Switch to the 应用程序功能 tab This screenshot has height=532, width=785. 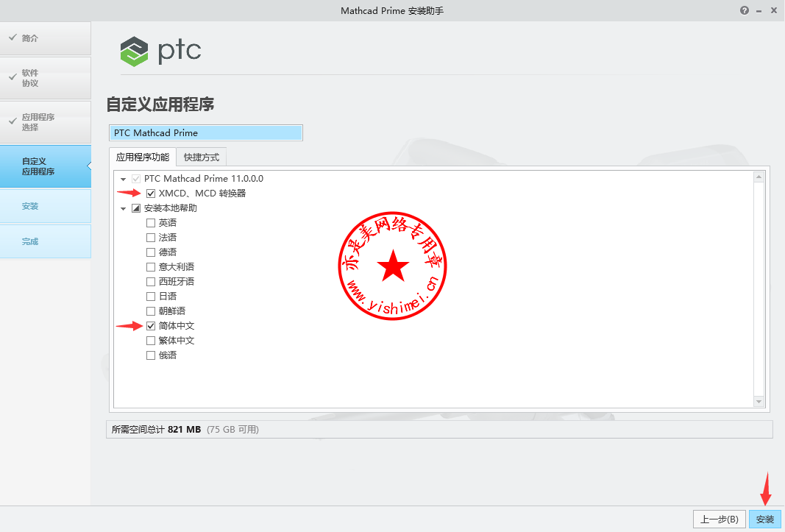coord(143,157)
